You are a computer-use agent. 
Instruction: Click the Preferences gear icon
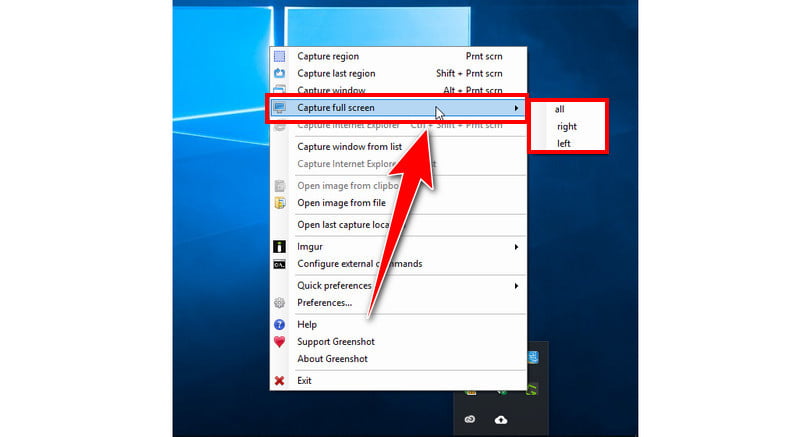click(280, 303)
